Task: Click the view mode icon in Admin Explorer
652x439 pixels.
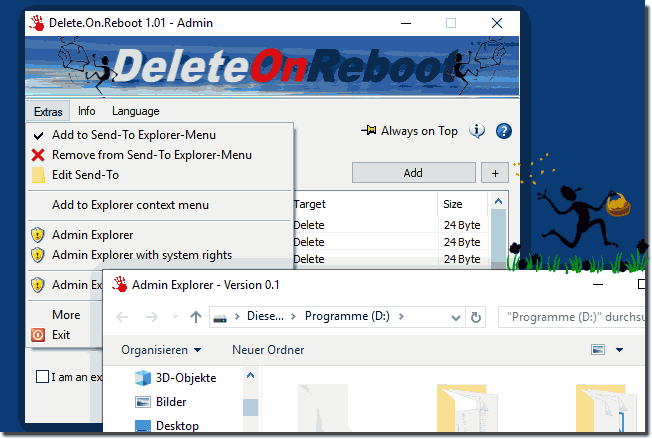Action: (x=598, y=350)
